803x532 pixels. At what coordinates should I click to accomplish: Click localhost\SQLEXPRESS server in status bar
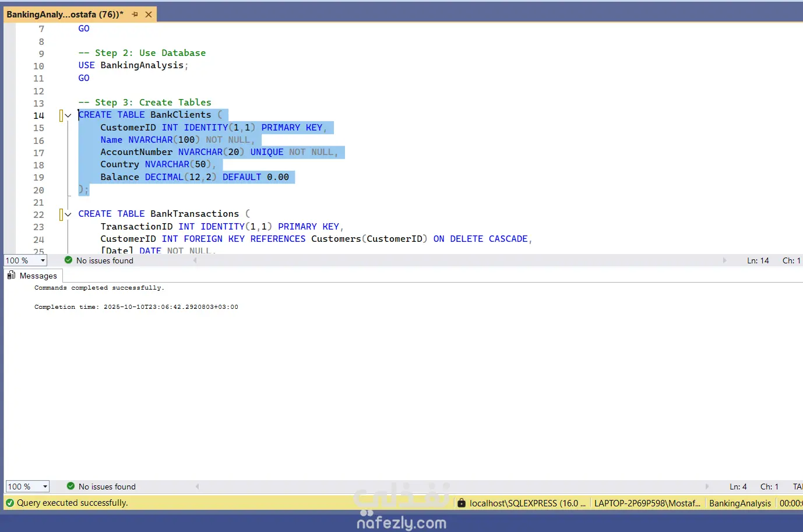[x=527, y=503]
